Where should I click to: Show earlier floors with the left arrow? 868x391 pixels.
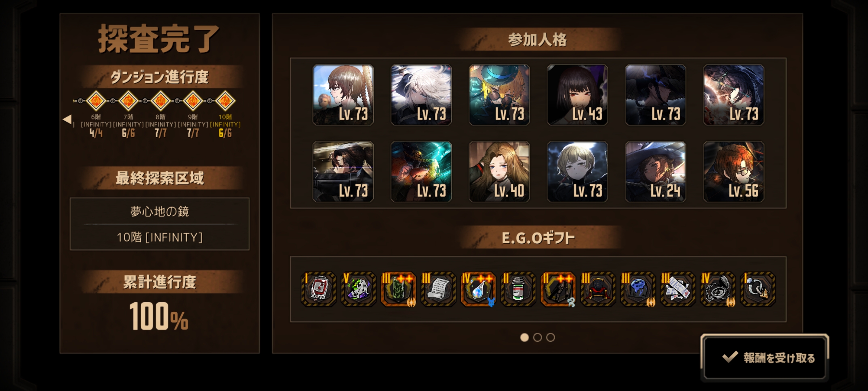tap(67, 119)
